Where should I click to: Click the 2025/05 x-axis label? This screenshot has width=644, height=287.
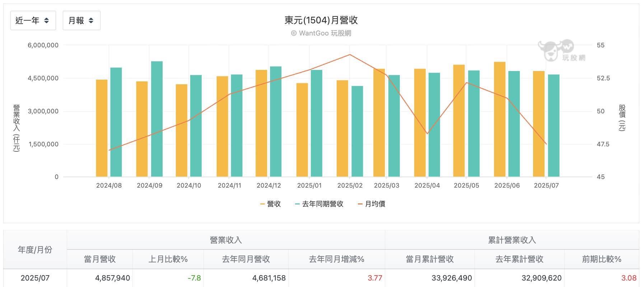(466, 185)
